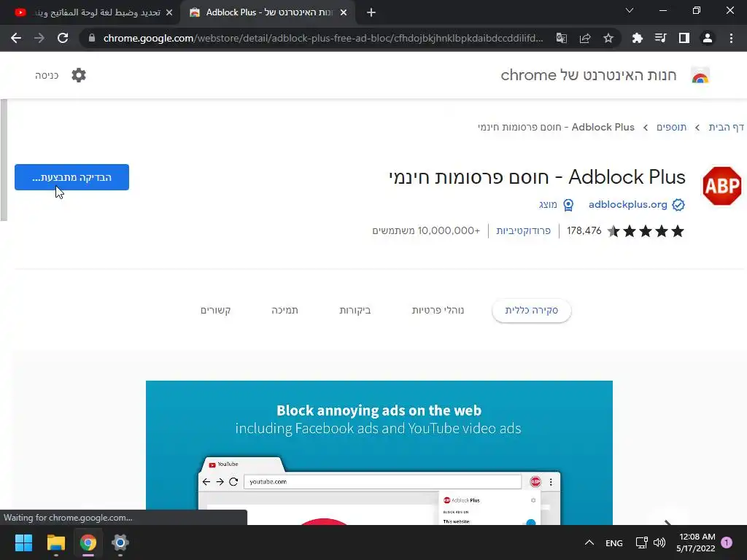Switch to the קשורים related tab

point(215,311)
